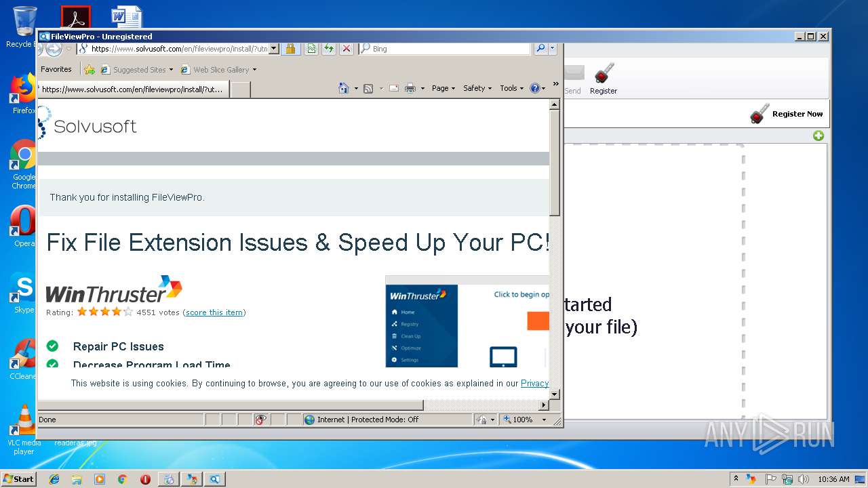Click the 'score this item' link

click(x=214, y=312)
